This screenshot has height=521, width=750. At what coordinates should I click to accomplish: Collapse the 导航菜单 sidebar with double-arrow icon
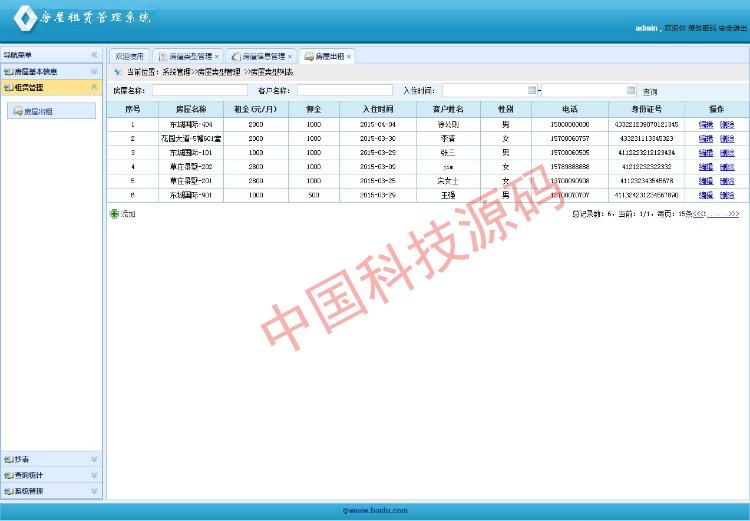(x=94, y=55)
